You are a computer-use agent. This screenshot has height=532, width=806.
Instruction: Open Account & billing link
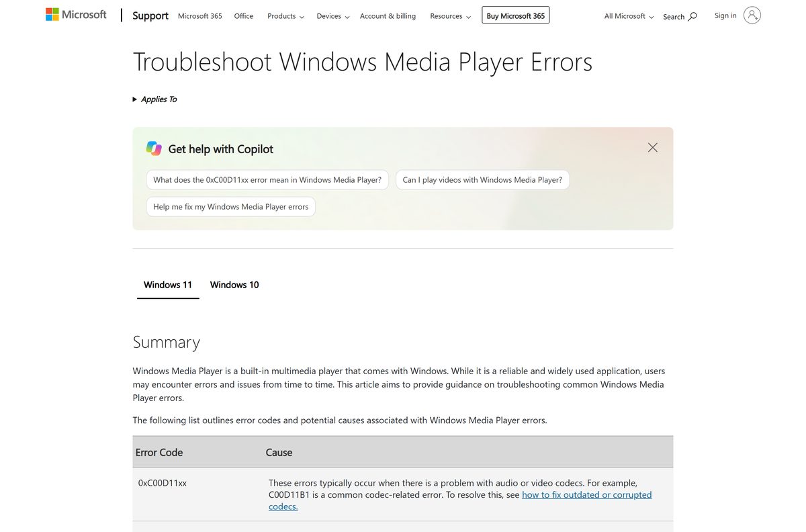[x=388, y=16]
